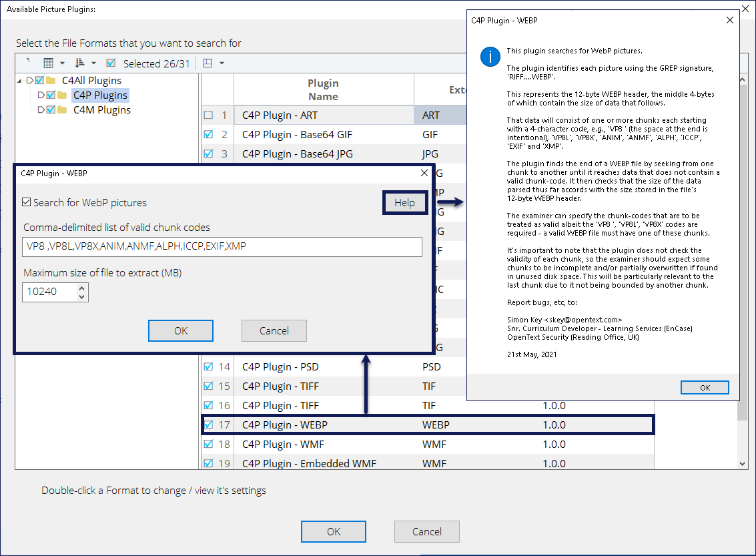Dismiss the help message with OK
756x556 pixels.
pos(705,387)
